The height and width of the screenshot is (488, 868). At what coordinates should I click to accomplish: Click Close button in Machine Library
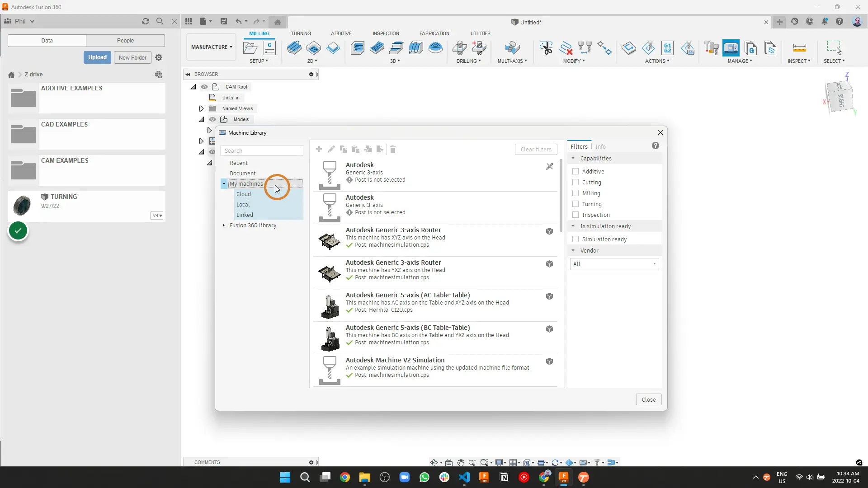pos(649,399)
